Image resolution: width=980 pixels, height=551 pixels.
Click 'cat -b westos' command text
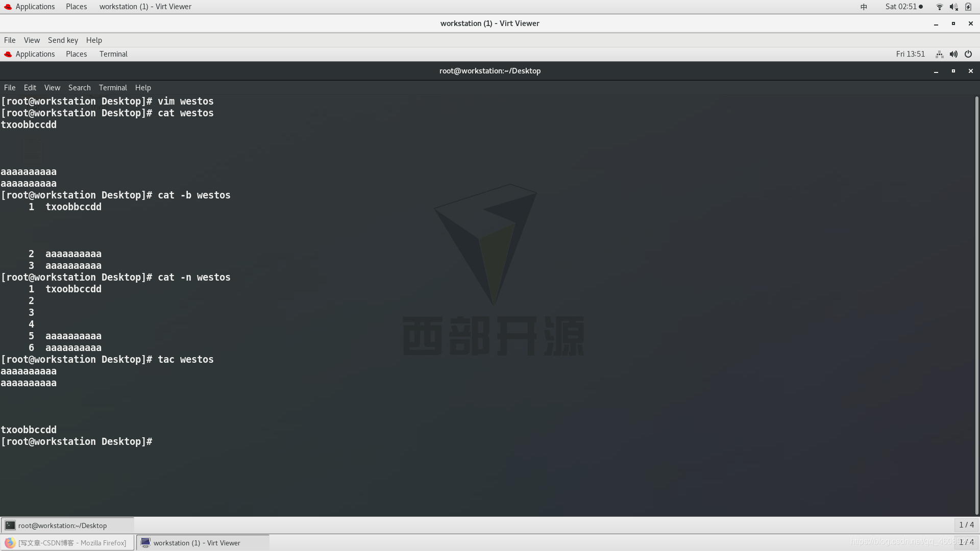click(194, 195)
